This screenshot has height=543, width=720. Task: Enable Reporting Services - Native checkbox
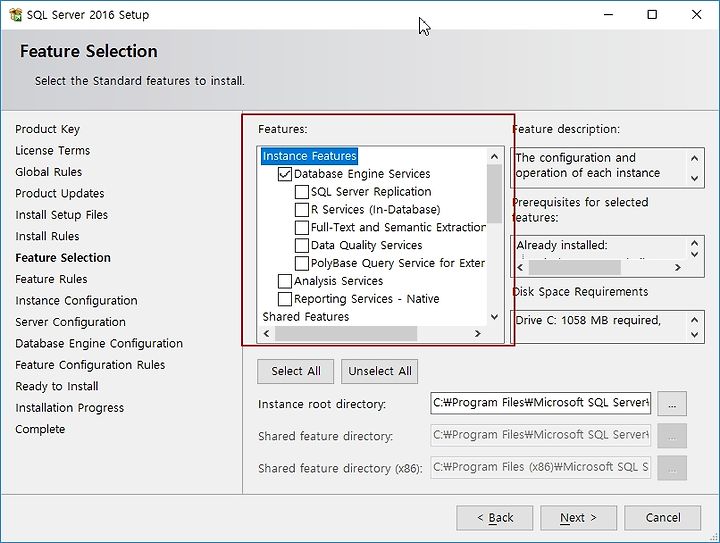pyautogui.click(x=285, y=299)
